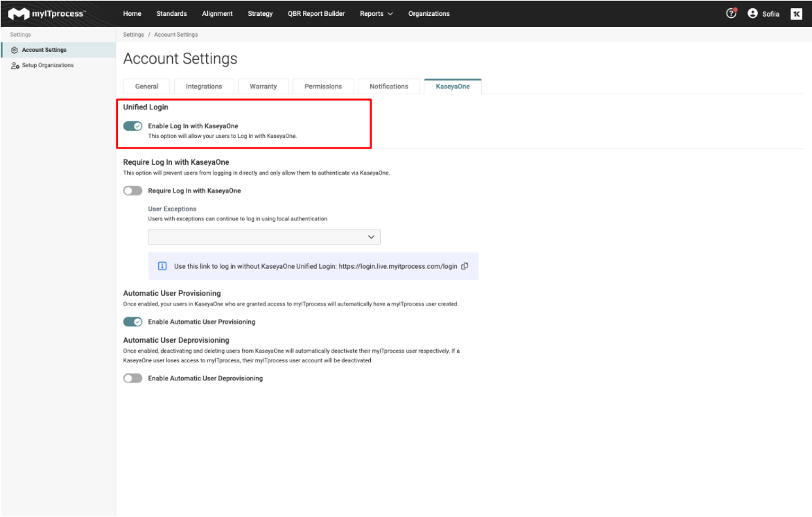812x517 pixels.
Task: Click the blue info icon in the link banner
Action: [162, 266]
